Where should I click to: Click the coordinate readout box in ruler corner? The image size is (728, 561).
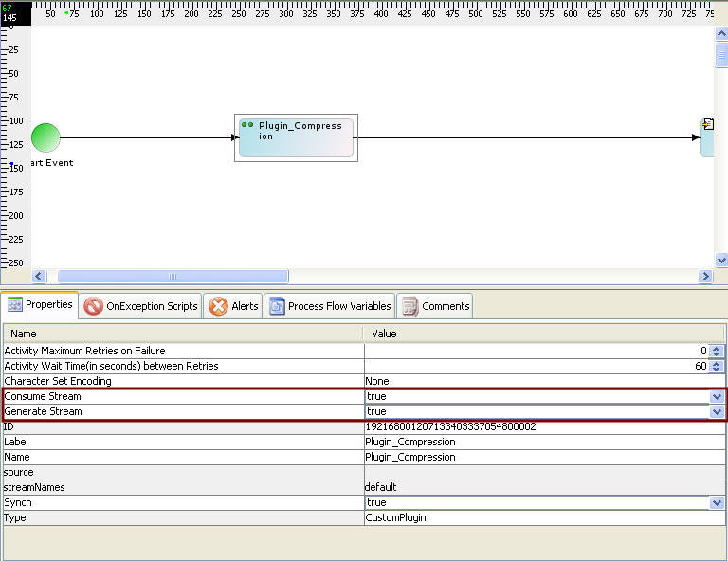[16, 12]
